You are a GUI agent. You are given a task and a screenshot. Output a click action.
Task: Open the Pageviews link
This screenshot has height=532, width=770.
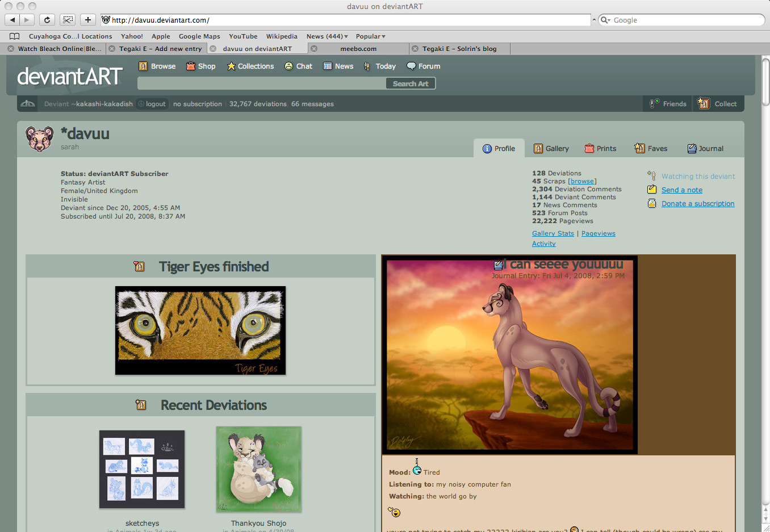tap(599, 233)
